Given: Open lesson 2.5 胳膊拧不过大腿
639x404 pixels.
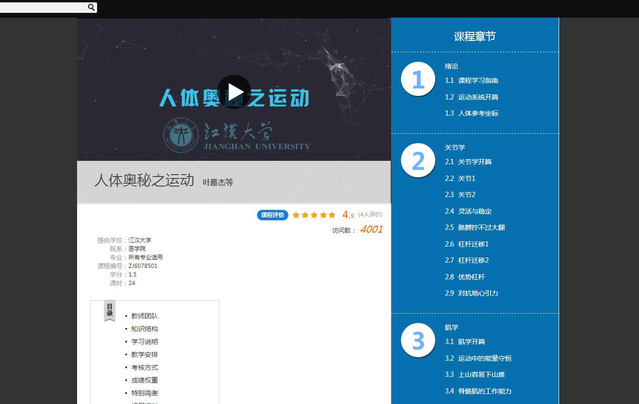Looking at the screenshot, I should pos(475,227).
